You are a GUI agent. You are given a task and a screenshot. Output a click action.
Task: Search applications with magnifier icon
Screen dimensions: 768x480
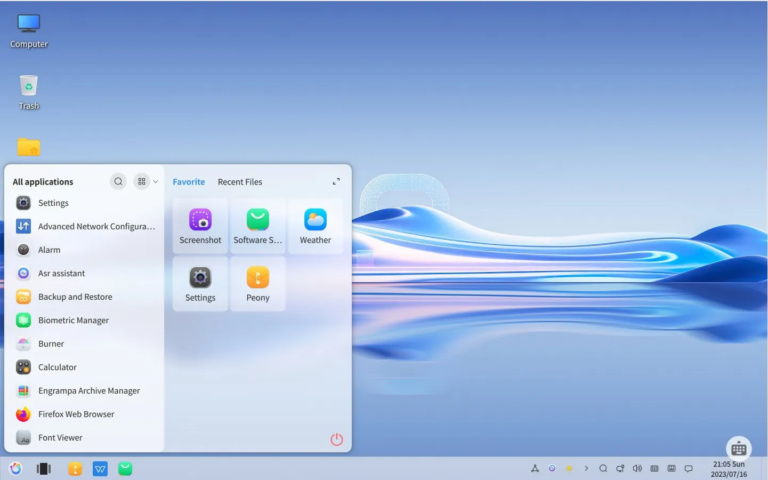(118, 182)
